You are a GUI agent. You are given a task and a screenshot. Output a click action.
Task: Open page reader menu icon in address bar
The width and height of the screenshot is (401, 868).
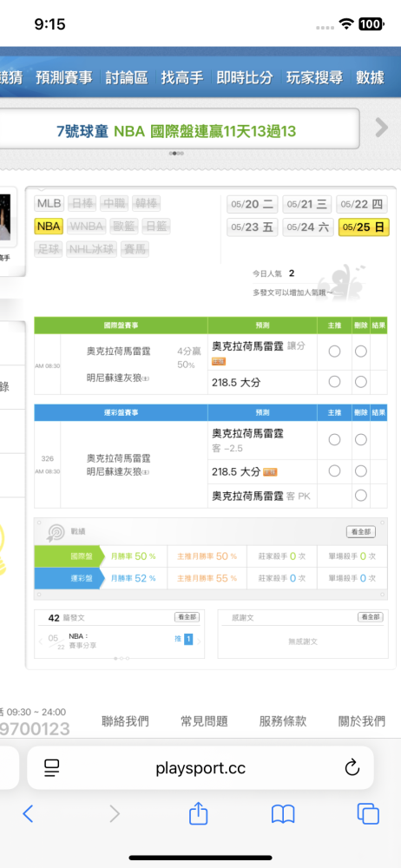[52, 767]
